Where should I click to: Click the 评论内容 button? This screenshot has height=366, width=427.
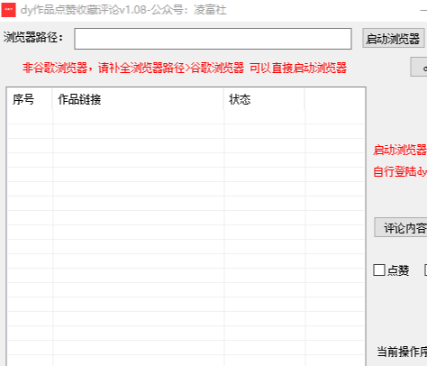click(x=401, y=228)
